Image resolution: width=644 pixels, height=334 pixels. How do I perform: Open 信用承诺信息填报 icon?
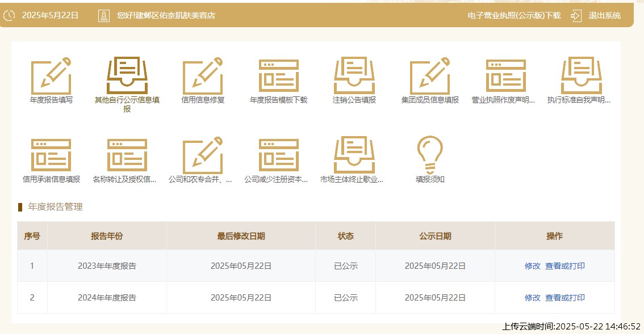coord(51,155)
